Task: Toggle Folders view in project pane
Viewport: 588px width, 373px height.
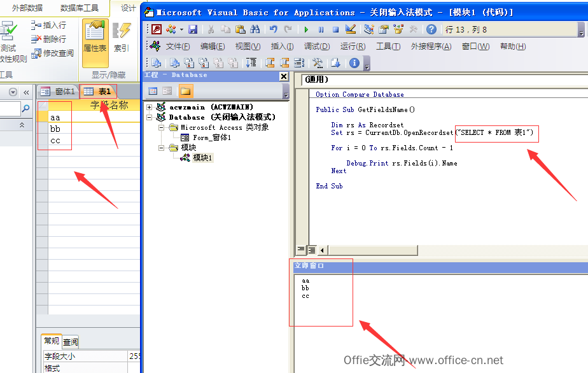Action: 185,91
